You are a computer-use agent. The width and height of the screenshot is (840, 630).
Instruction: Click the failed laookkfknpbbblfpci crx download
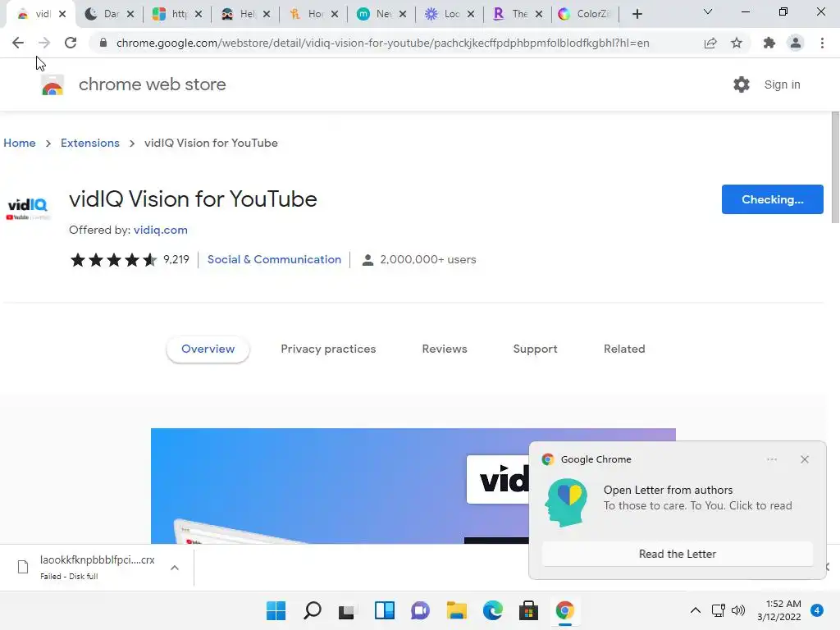coord(97,568)
